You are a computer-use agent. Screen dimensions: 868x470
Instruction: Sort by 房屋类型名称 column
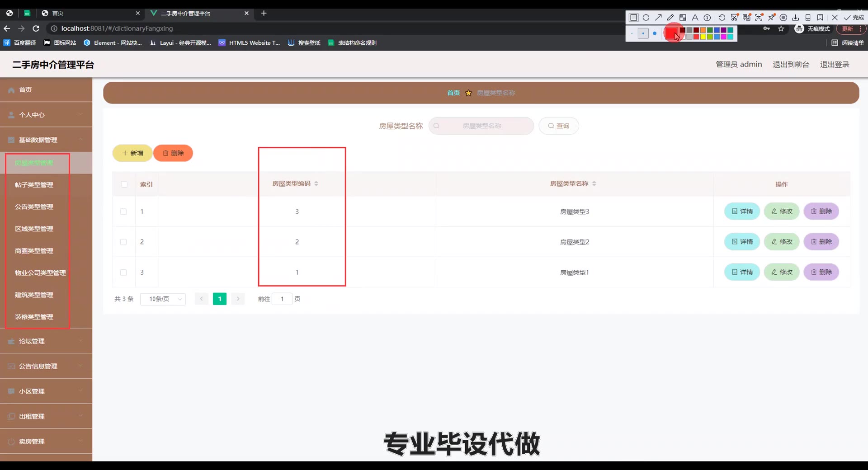594,183
